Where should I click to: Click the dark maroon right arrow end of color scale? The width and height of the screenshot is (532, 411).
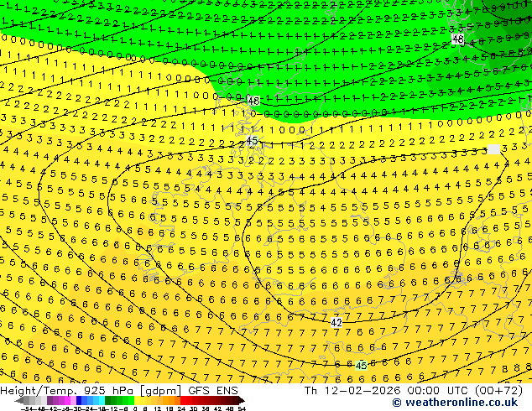click(241, 401)
